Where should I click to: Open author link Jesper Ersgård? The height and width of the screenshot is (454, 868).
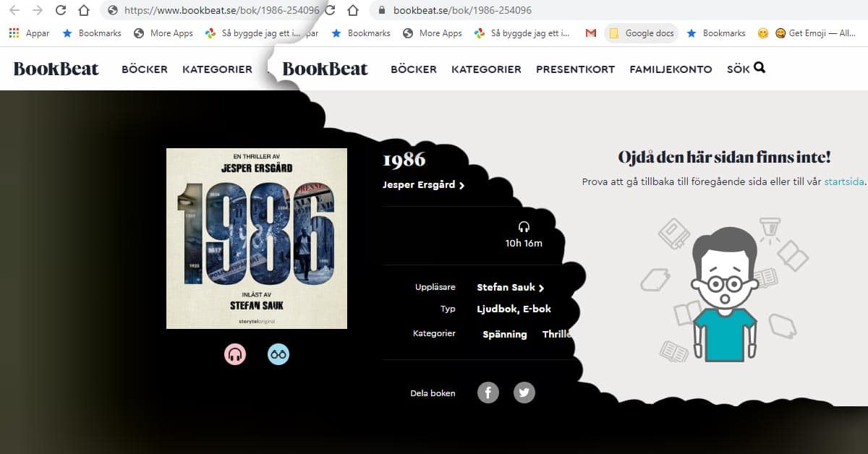tap(419, 184)
